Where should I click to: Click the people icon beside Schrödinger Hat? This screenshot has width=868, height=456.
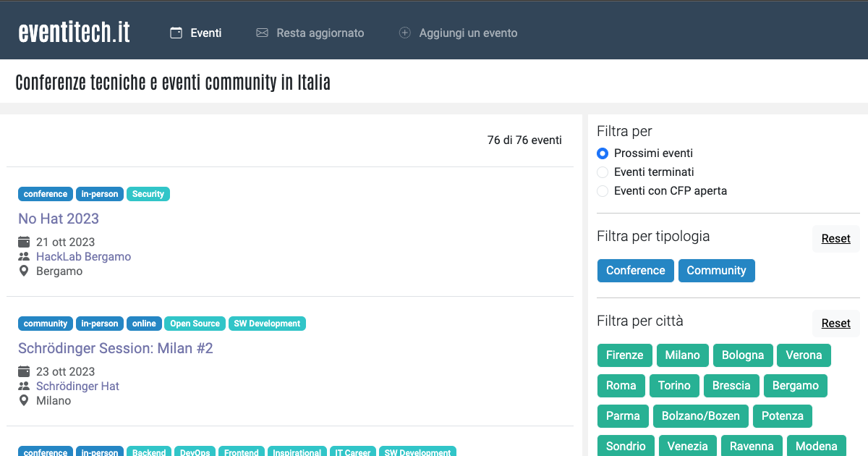pos(24,387)
